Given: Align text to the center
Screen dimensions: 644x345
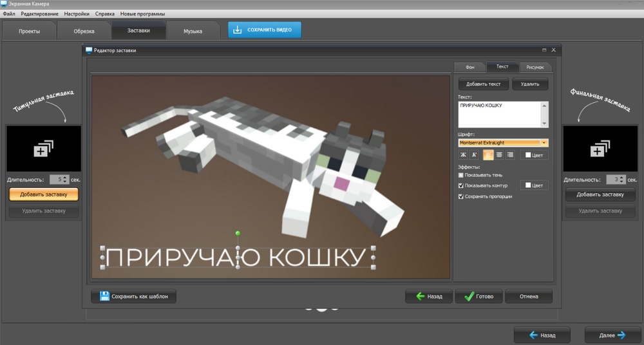Looking at the screenshot, I should tap(499, 155).
